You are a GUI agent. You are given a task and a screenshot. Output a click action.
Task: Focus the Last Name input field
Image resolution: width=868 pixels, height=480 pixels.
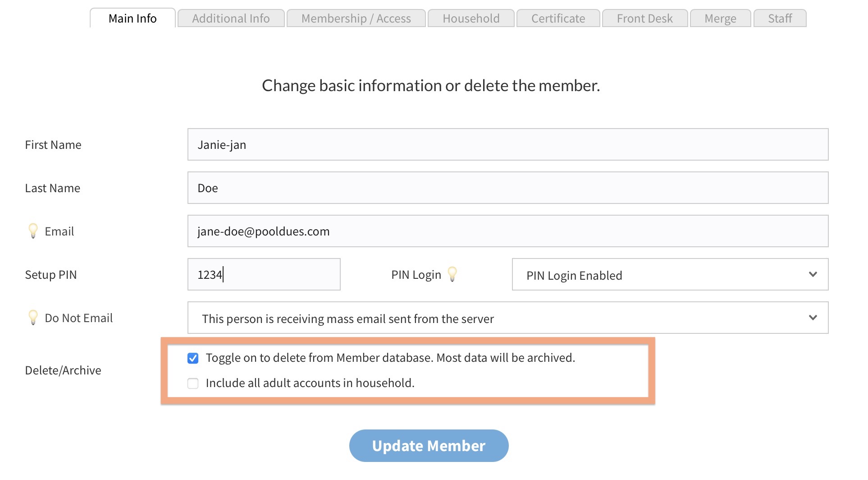pyautogui.click(x=507, y=188)
